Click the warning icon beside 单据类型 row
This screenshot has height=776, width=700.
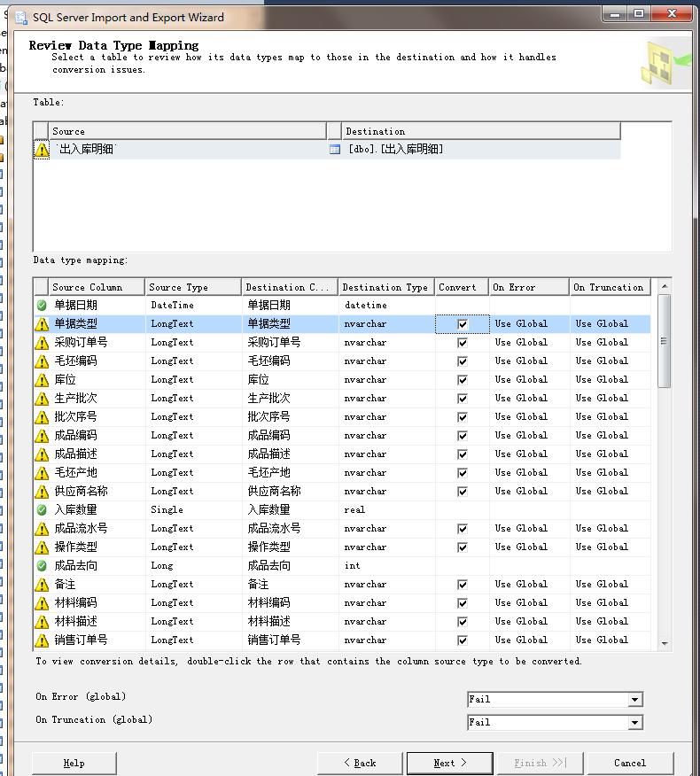[x=42, y=324]
